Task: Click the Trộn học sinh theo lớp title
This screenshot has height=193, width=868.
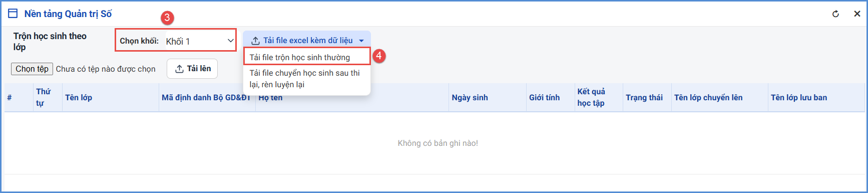Action: [x=50, y=42]
